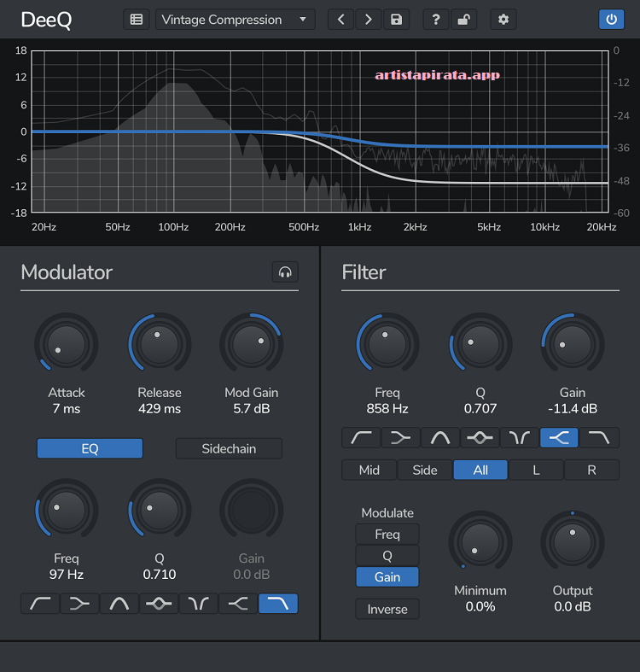Open the Vintage Compression preset dropdown
Image resolution: width=640 pixels, height=672 pixels.
[x=236, y=20]
